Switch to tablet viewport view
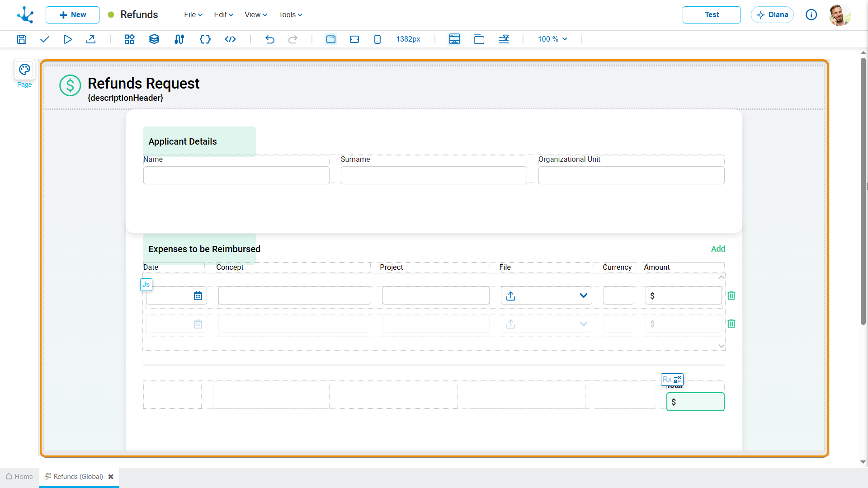Screen dimensions: 868x488 point(354,39)
